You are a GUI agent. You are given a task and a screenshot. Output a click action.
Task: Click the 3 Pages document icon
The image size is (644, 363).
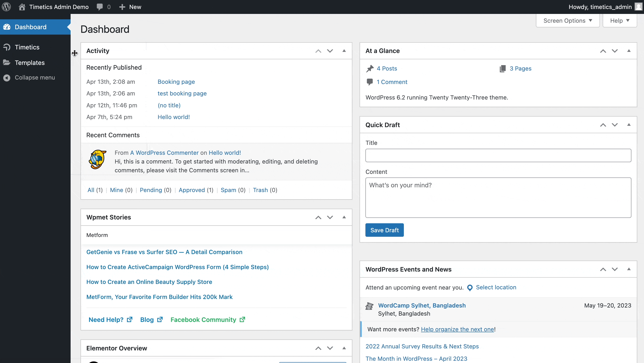click(503, 68)
